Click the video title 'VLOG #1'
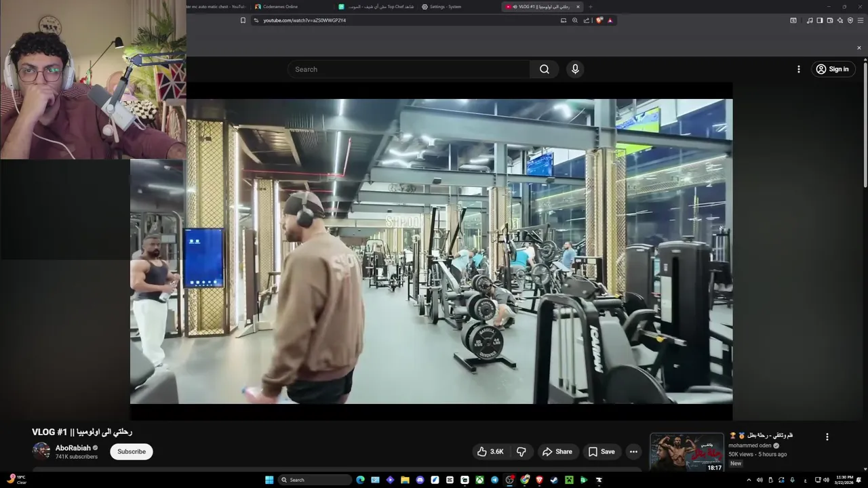This screenshot has height=488, width=868. pos(82,432)
